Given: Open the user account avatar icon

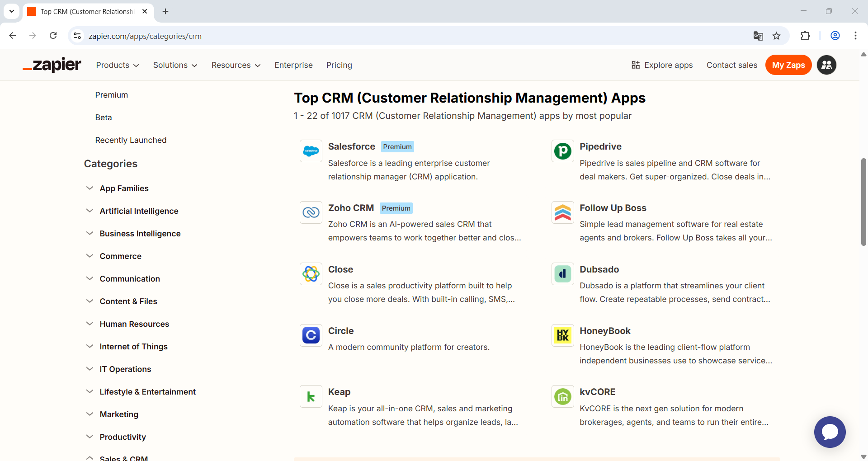Looking at the screenshot, I should 826,65.
